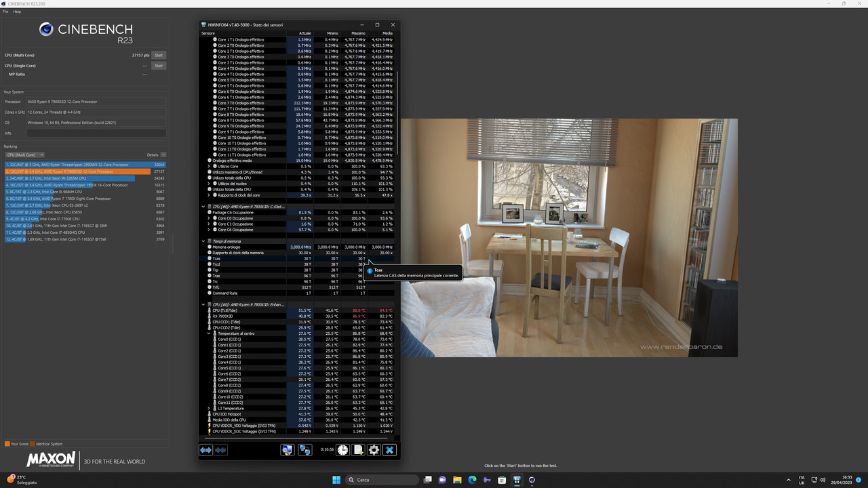The height and width of the screenshot is (488, 868).
Task: Select ranking entry Intel Xeon W-3265M
Action: (85, 178)
